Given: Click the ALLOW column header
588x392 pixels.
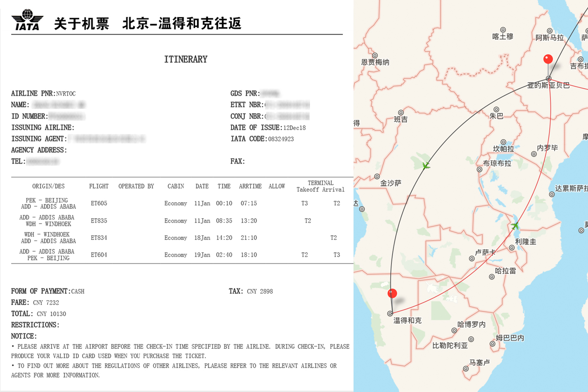Looking at the screenshot, I should 277,186.
